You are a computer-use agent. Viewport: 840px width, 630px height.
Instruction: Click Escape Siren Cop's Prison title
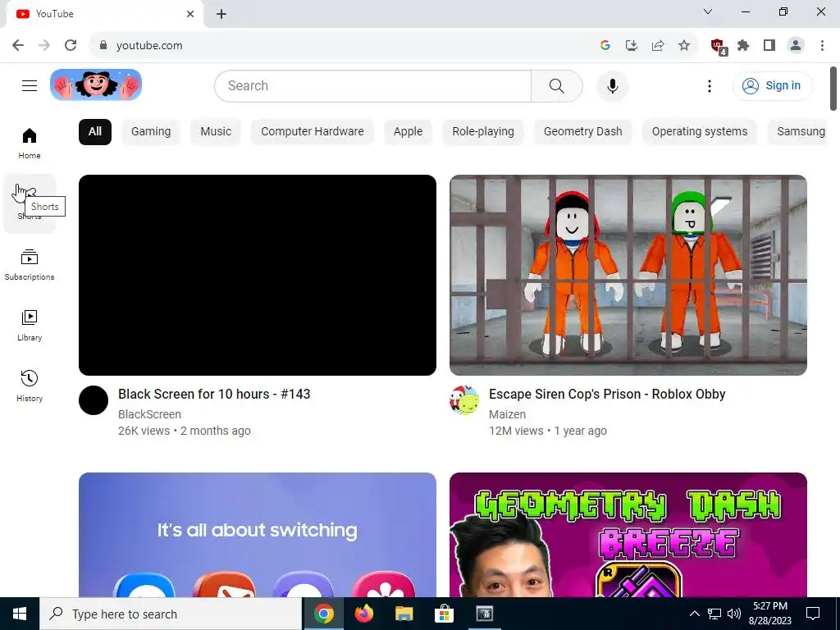(607, 395)
